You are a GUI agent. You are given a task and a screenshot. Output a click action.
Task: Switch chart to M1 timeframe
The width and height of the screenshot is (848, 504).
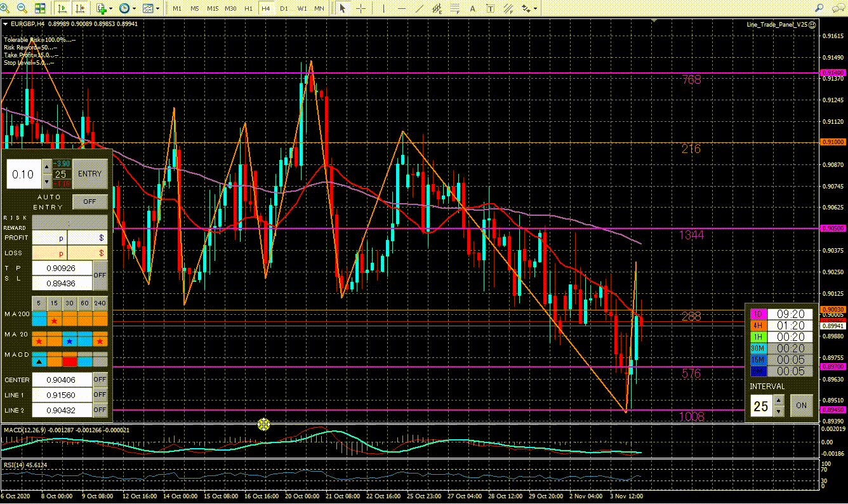point(176,8)
